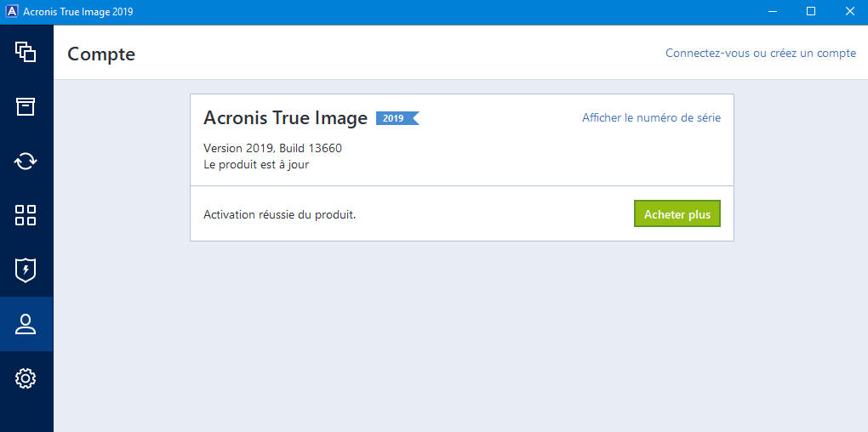The width and height of the screenshot is (868, 432).
Task: Click the green 'Acheter plus' button
Action: coord(677,214)
